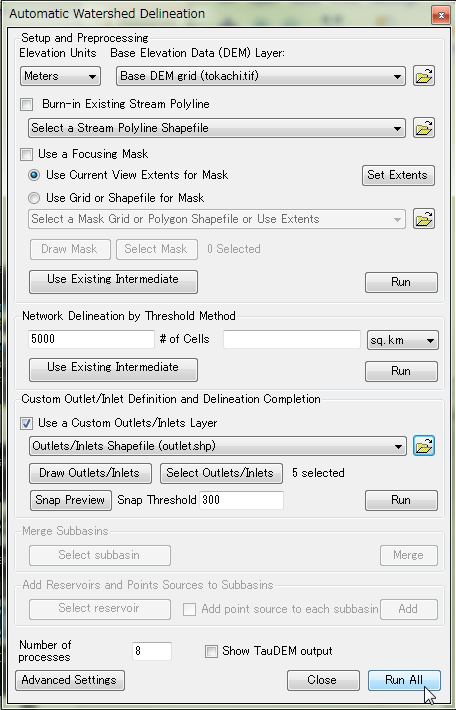The height and width of the screenshot is (710, 456).
Task: Check Use a Focusing Mask option
Action: coord(27,154)
